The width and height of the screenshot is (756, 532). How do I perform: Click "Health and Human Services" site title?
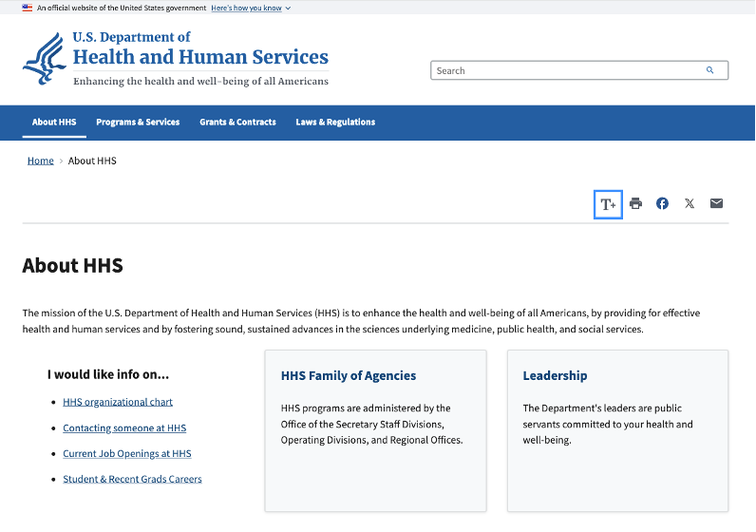200,57
